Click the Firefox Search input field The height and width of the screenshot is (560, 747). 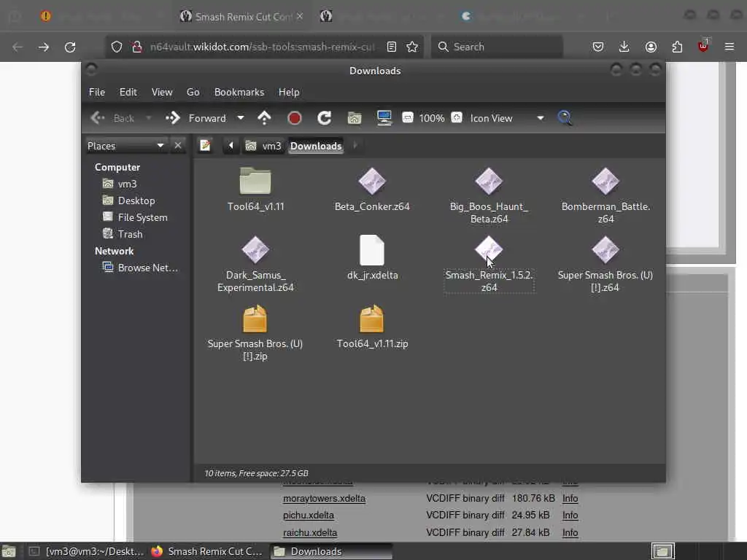click(x=497, y=47)
